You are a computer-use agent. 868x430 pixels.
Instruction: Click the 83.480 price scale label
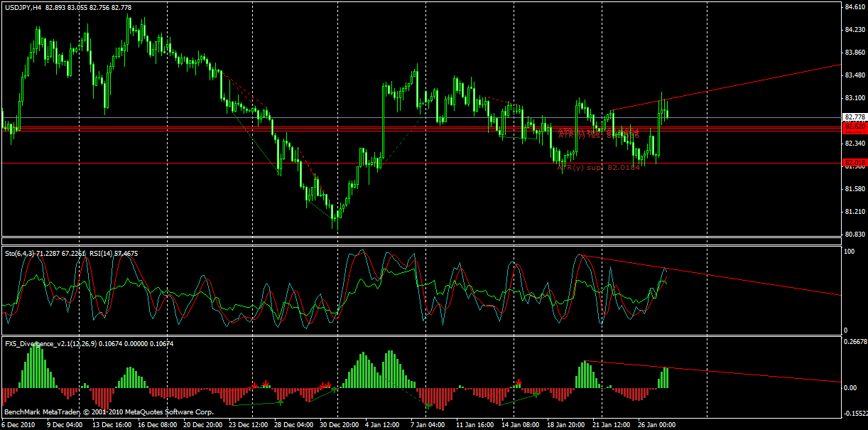click(855, 75)
